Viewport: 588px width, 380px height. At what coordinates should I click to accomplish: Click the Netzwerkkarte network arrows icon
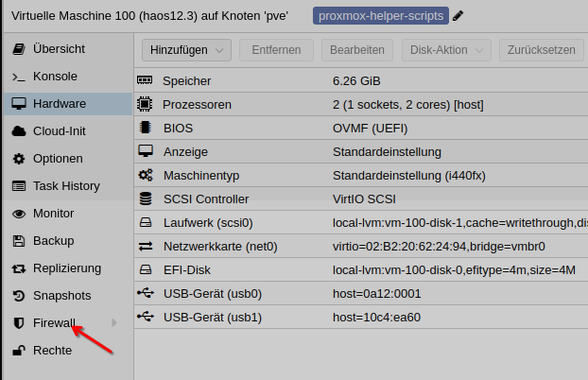[x=146, y=247]
